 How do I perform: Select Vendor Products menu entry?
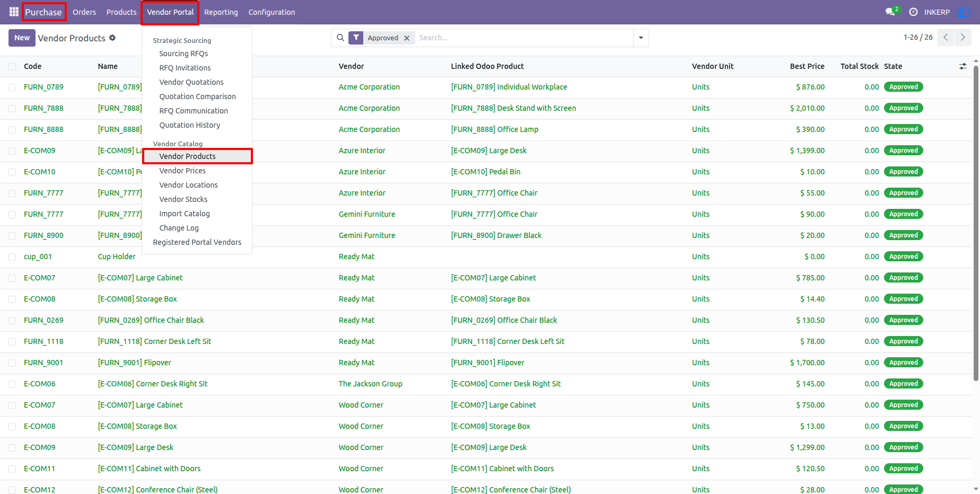tap(197, 156)
